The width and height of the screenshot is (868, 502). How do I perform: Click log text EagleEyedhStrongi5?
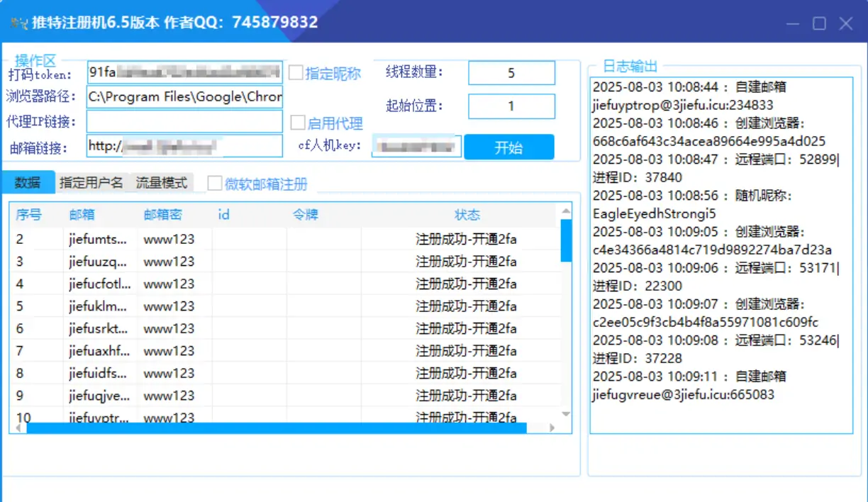[655, 213]
